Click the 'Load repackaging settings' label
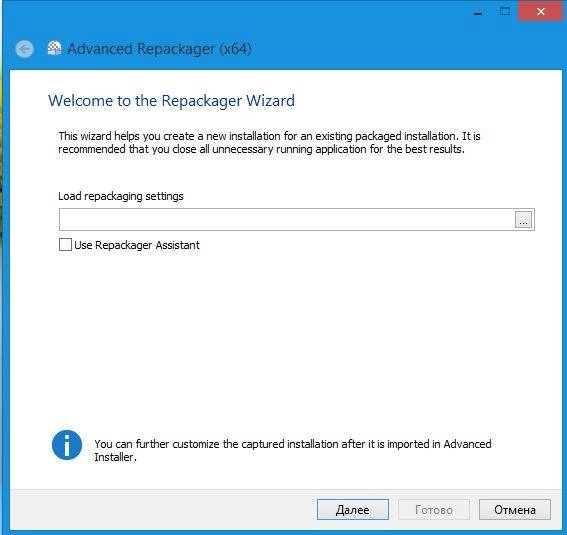Screen dimensions: 567x535 coord(121,196)
